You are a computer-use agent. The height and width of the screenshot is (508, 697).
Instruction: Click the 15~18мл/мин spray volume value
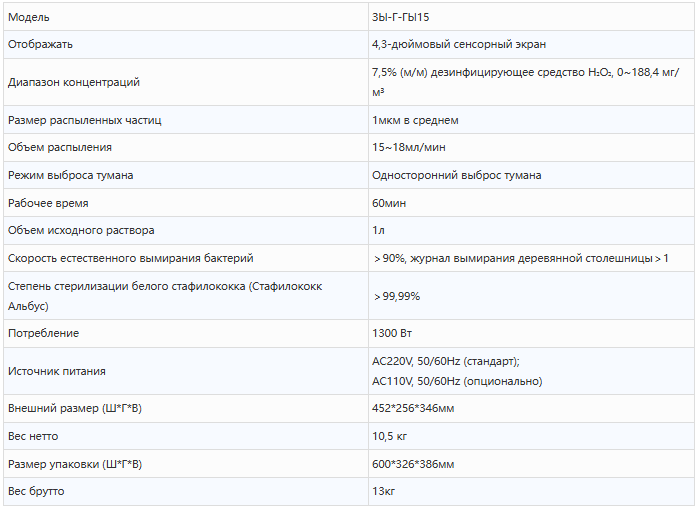pyautogui.click(x=409, y=147)
